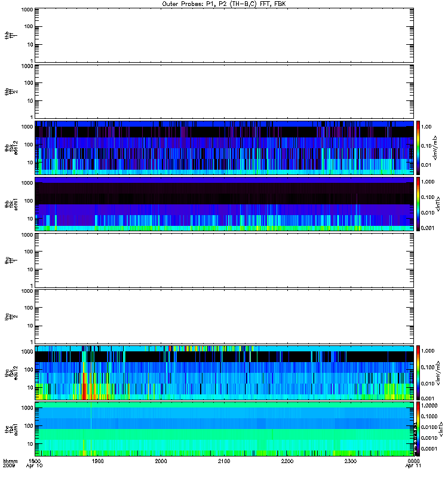Click inside the thc fbk edc12 spectrogram
Viewport: 448px width, 478px height.
click(224, 373)
